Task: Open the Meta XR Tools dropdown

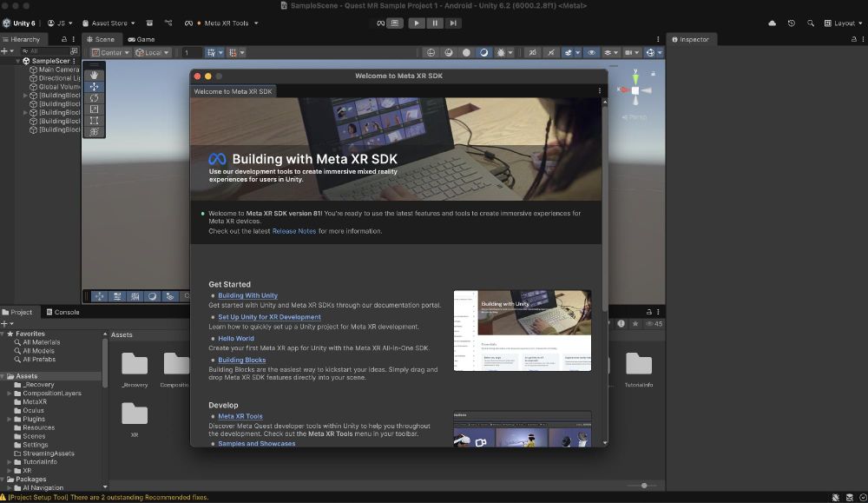Action: 221,23
